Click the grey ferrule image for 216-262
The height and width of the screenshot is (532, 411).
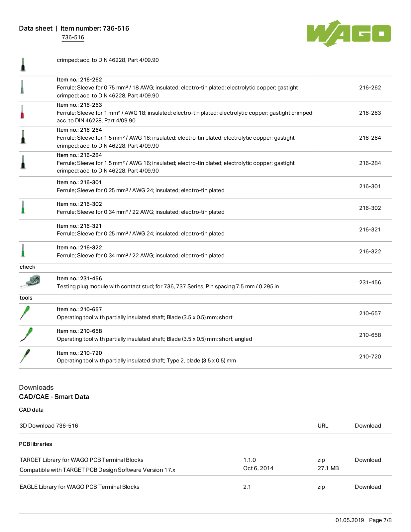click(x=22, y=87)
